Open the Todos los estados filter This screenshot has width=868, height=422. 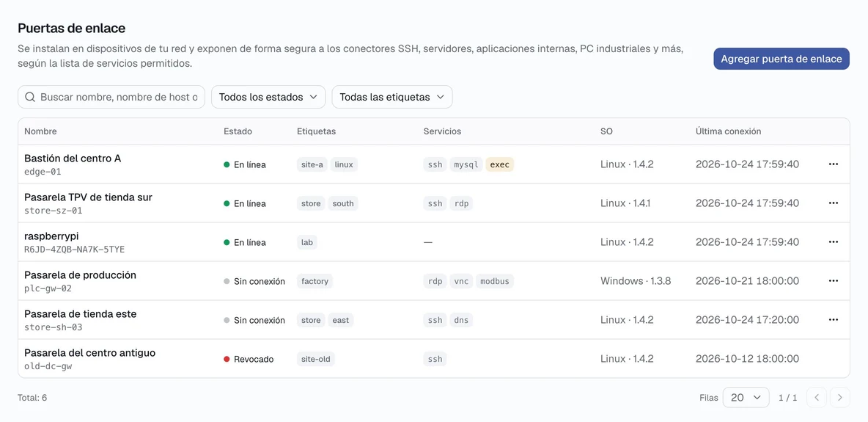coord(268,97)
